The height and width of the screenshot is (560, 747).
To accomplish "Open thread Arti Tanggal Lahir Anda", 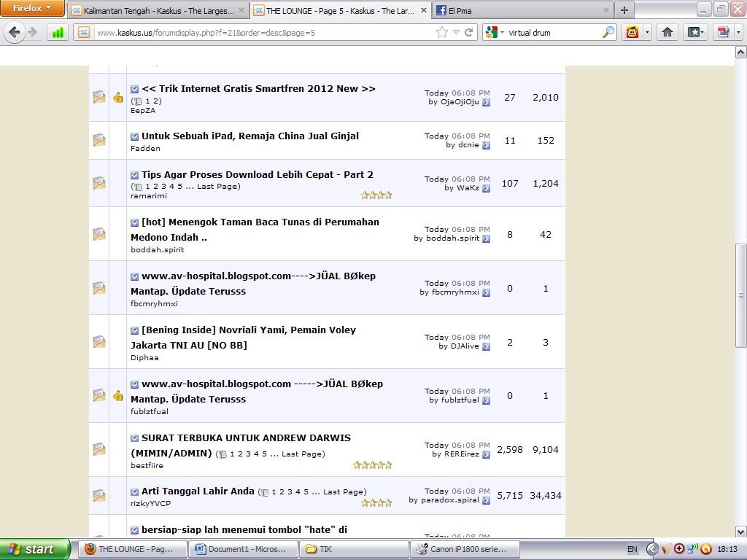I will pyautogui.click(x=198, y=491).
